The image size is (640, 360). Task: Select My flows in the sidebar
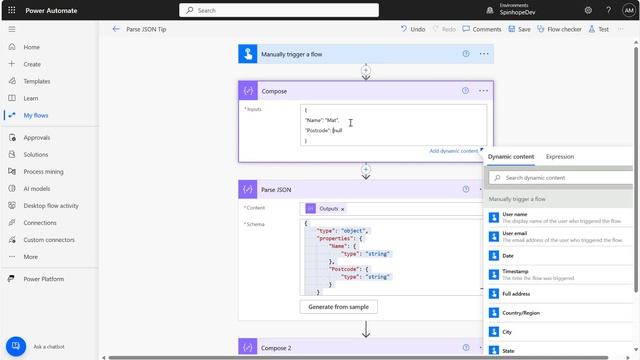(x=36, y=116)
